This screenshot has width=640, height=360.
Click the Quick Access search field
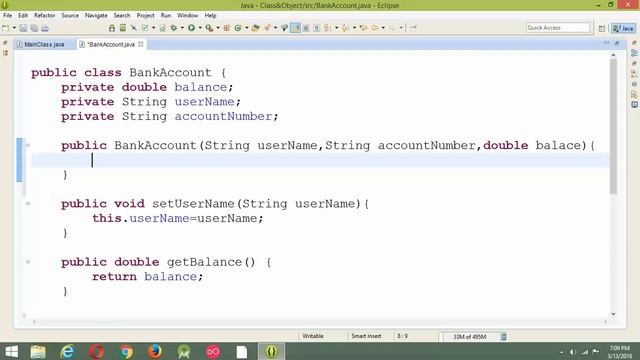(558, 28)
